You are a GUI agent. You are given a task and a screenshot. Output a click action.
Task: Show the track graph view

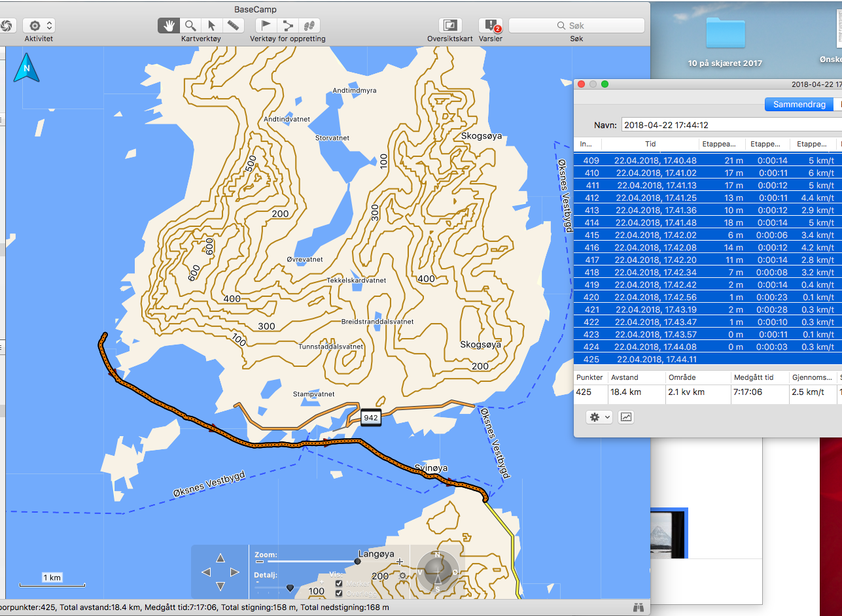pyautogui.click(x=626, y=417)
